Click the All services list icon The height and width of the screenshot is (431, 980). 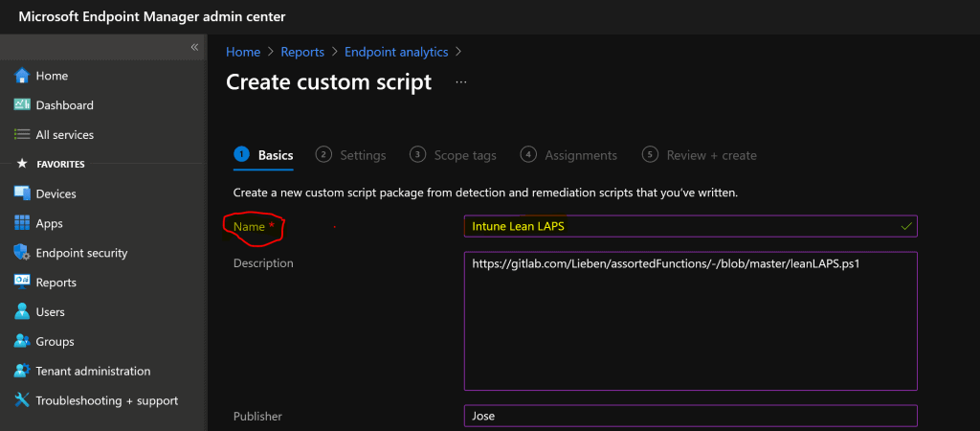click(x=22, y=134)
